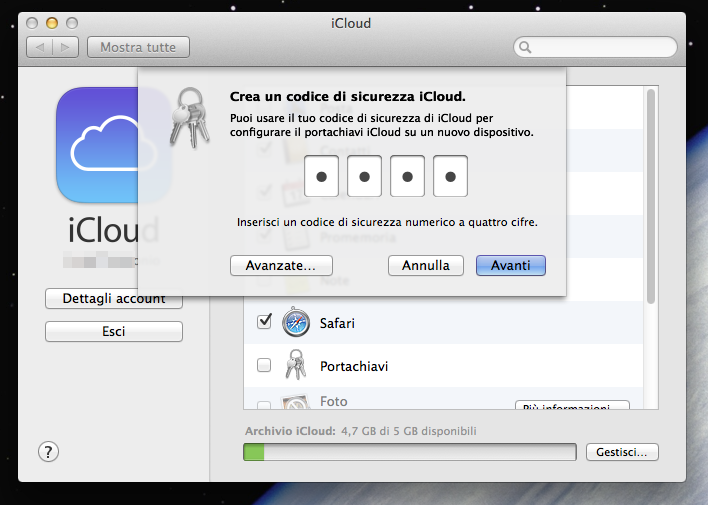The height and width of the screenshot is (505, 708).
Task: Click the four-digit code instruction text
Action: pos(387,222)
